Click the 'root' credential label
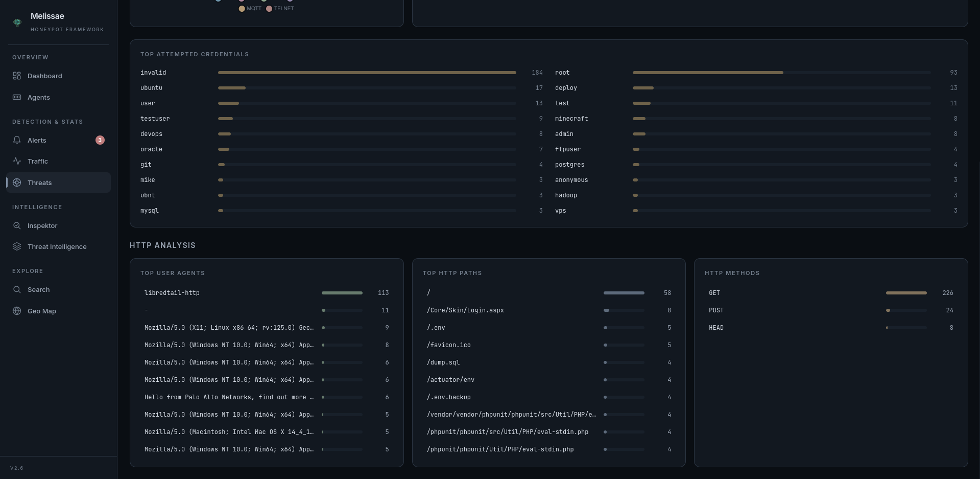 point(562,73)
